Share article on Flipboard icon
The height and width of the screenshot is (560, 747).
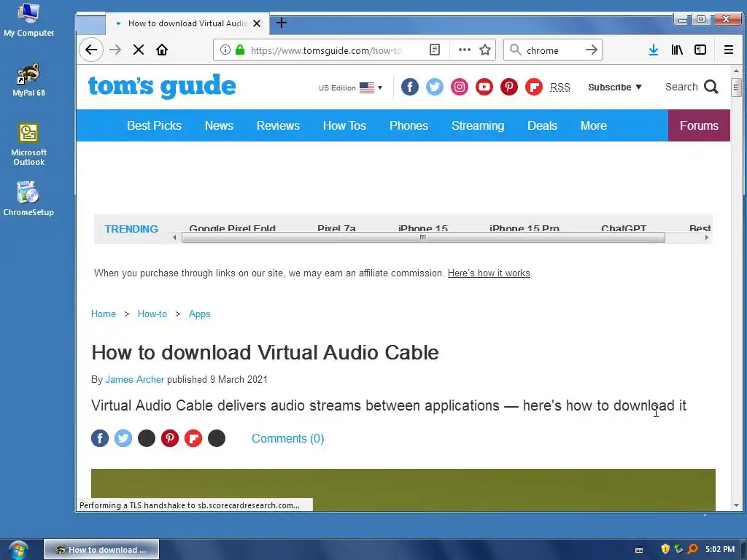(193, 438)
